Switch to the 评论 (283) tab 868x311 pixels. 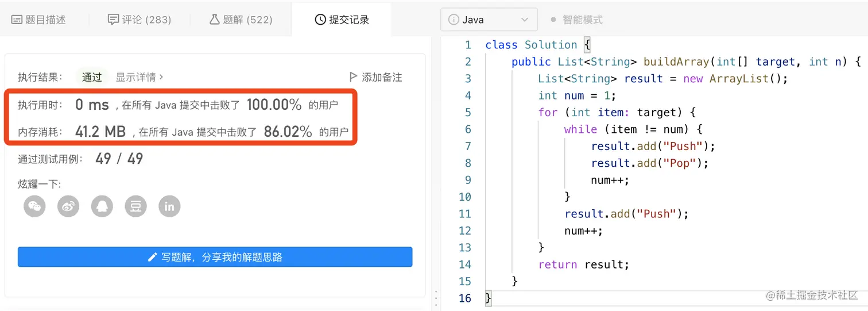pyautogui.click(x=139, y=20)
